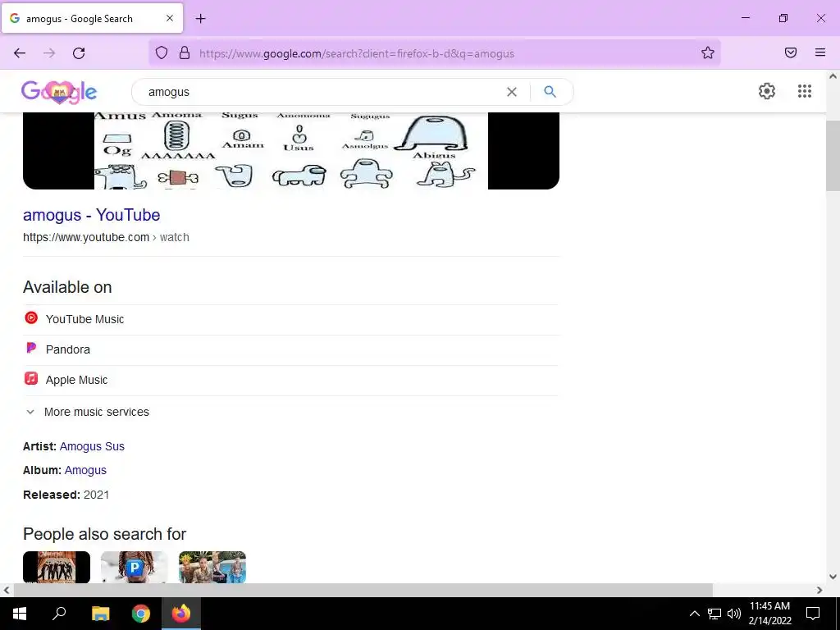Launch Google Chrome from taskbar

pyautogui.click(x=141, y=614)
